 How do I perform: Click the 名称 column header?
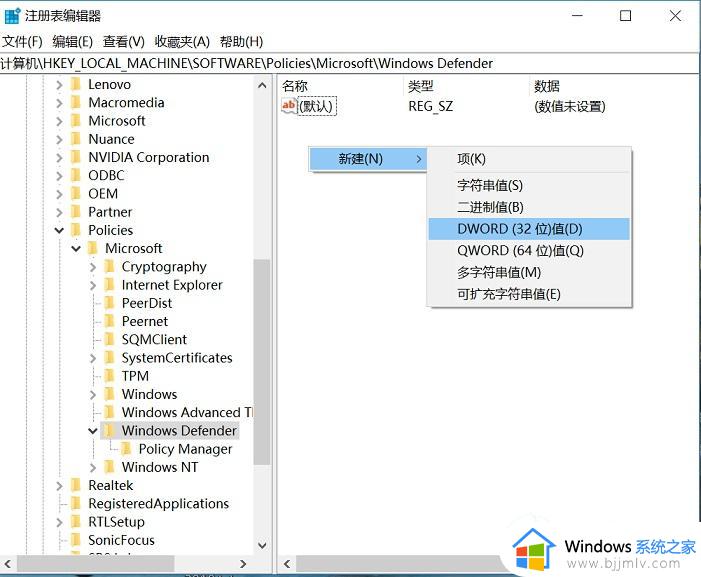(x=341, y=86)
